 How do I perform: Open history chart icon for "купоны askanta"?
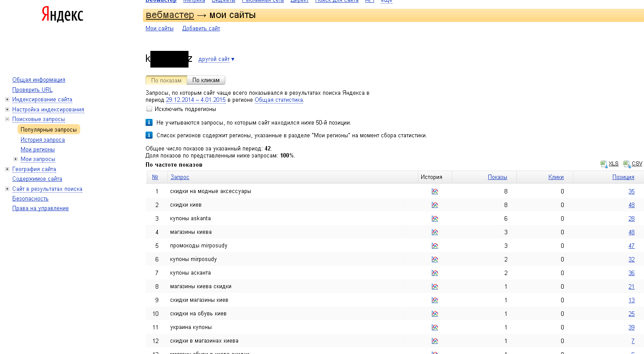pos(435,218)
